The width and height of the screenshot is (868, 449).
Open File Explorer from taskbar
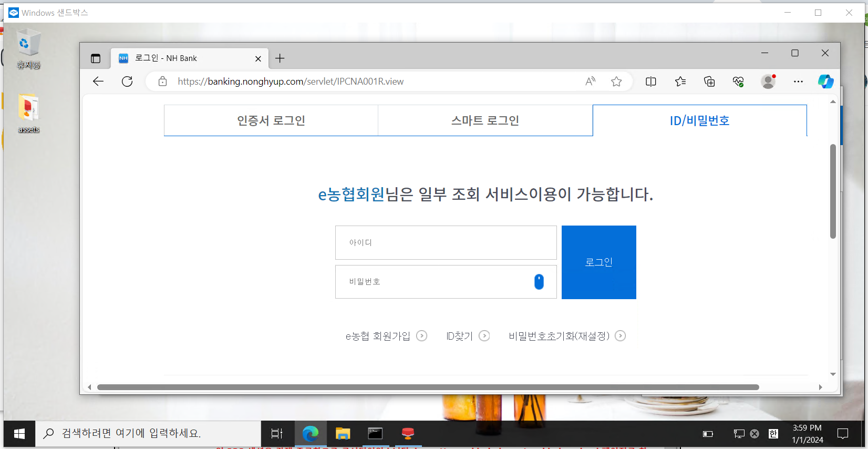click(x=343, y=434)
